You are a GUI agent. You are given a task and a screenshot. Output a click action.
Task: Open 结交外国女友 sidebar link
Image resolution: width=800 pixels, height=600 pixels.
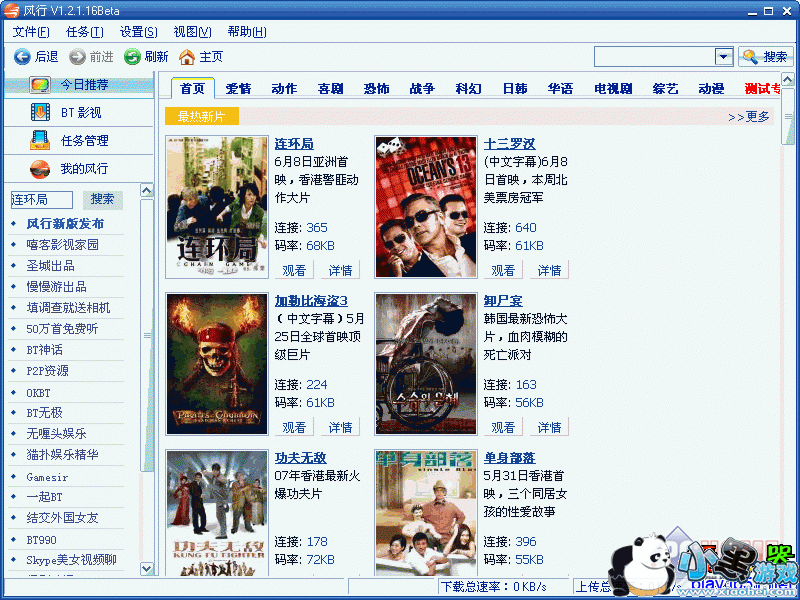[x=62, y=518]
